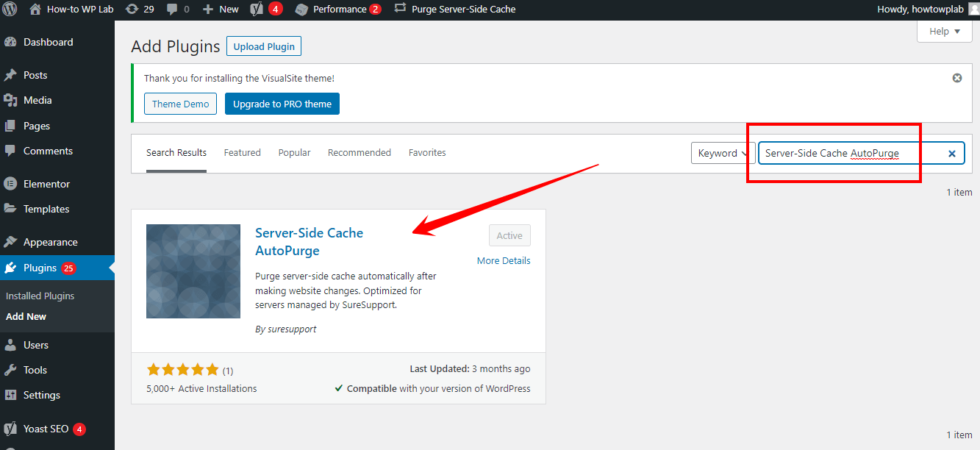Open Server-Side Cache AutoPurge title link
The image size is (980, 450).
[309, 241]
